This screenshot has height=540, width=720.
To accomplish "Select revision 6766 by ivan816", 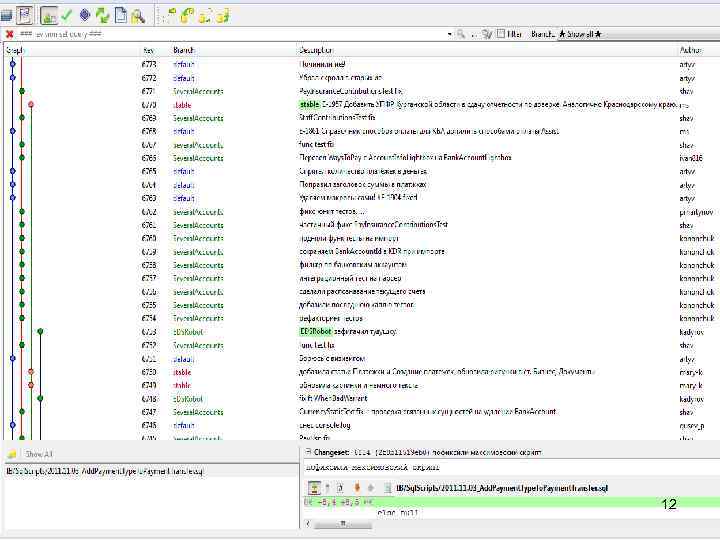I will (360, 158).
